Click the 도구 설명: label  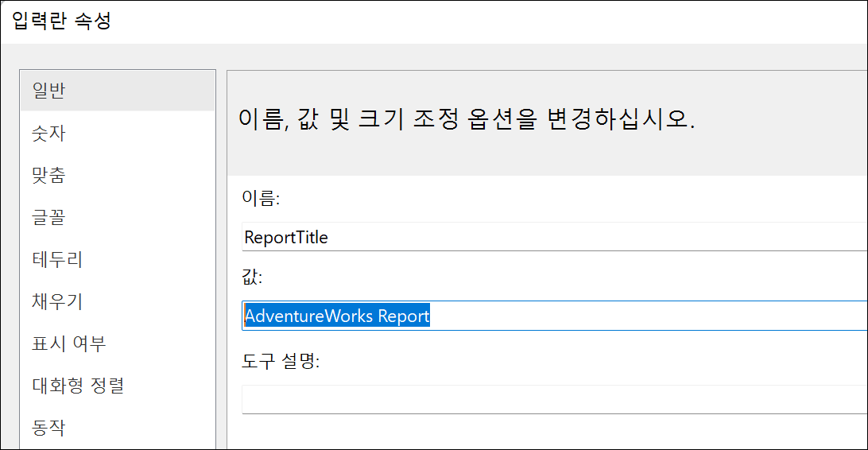pyautogui.click(x=281, y=361)
